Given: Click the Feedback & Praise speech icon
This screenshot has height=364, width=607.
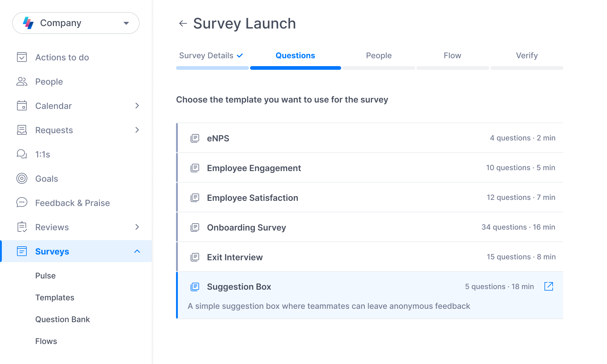Looking at the screenshot, I should 22,203.
